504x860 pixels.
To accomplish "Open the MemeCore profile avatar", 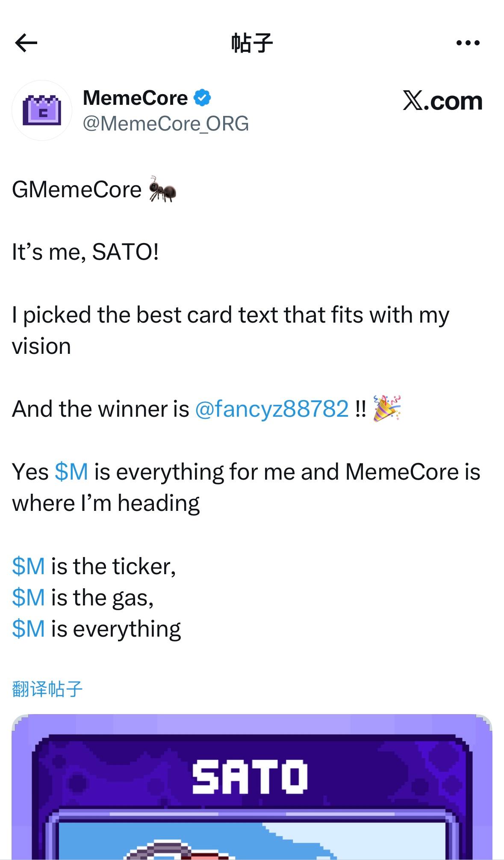I will pos(41,110).
